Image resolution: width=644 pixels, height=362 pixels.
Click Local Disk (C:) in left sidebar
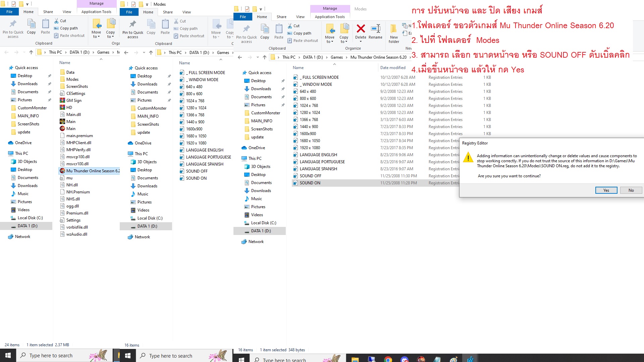click(30, 218)
